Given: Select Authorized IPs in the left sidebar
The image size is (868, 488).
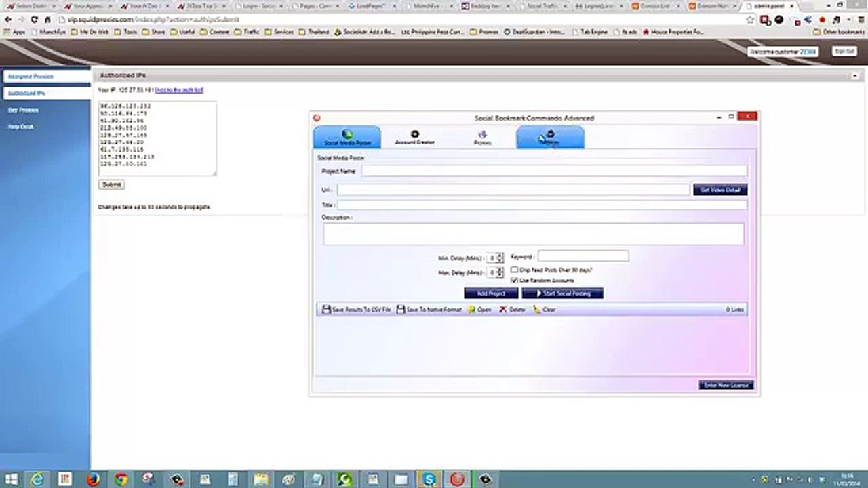Looking at the screenshot, I should [x=26, y=93].
